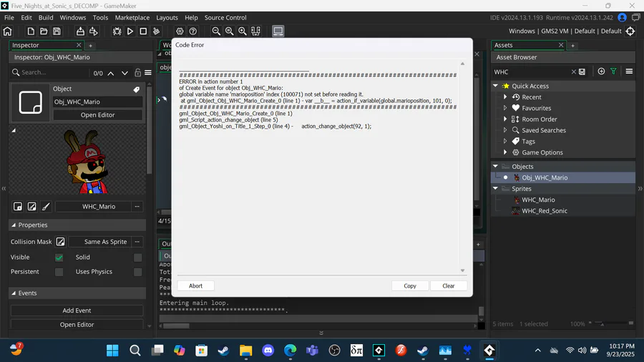
Task: Toggle the Persistent checkbox
Action: pyautogui.click(x=59, y=272)
